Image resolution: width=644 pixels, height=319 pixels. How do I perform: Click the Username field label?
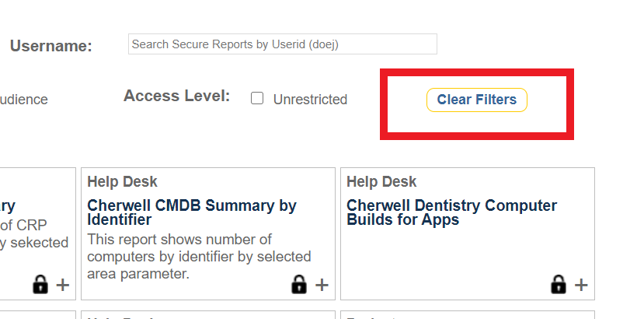(51, 46)
